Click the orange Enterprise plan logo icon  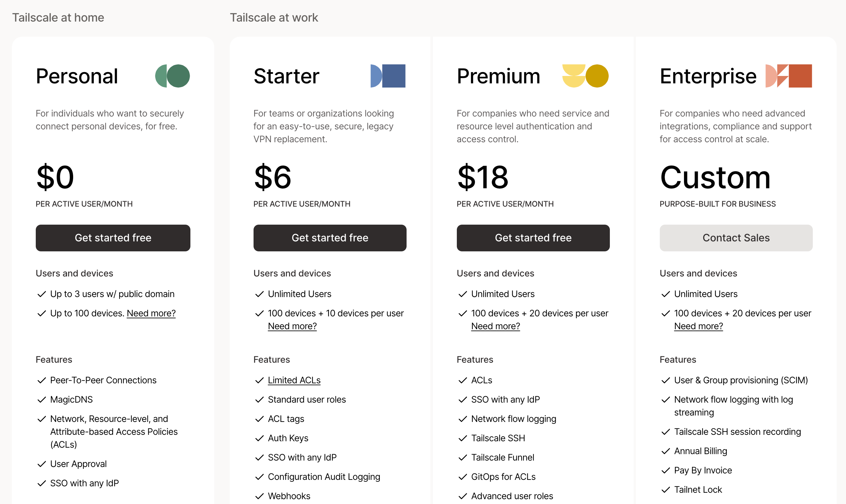click(x=788, y=76)
